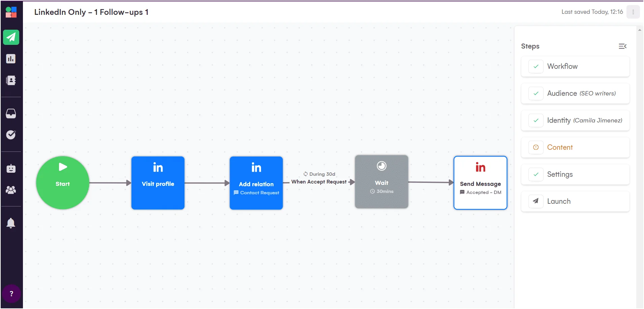Open the Settings step
The width and height of the screenshot is (644, 309).
point(575,174)
